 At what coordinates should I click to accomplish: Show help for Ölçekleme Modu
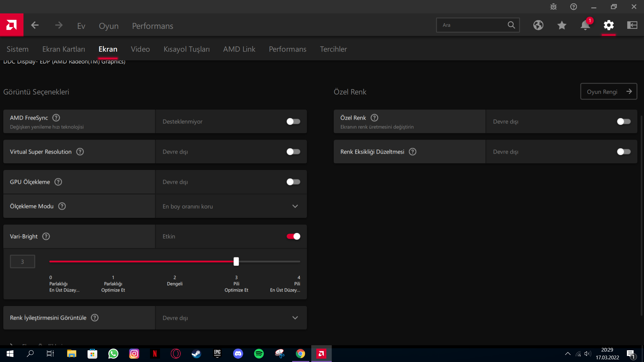pyautogui.click(x=62, y=206)
